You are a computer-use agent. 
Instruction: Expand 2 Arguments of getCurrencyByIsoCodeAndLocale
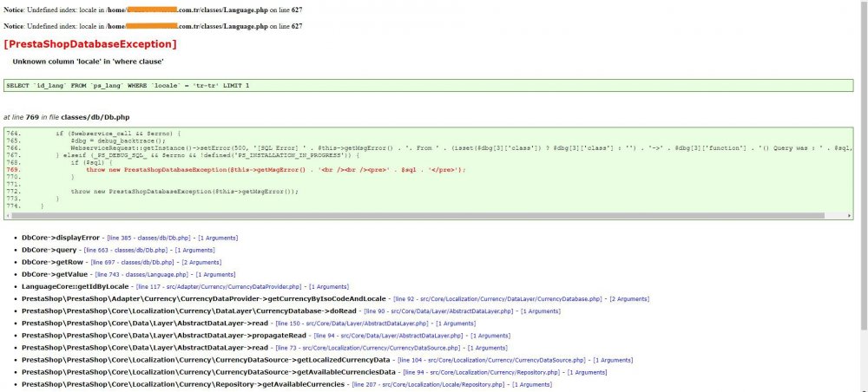point(630,298)
